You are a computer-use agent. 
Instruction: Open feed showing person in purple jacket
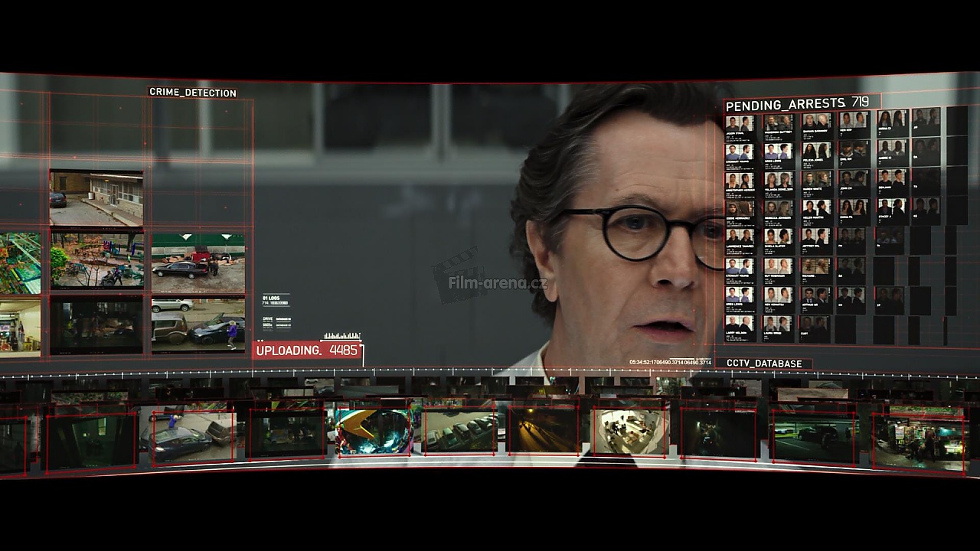coord(198,325)
